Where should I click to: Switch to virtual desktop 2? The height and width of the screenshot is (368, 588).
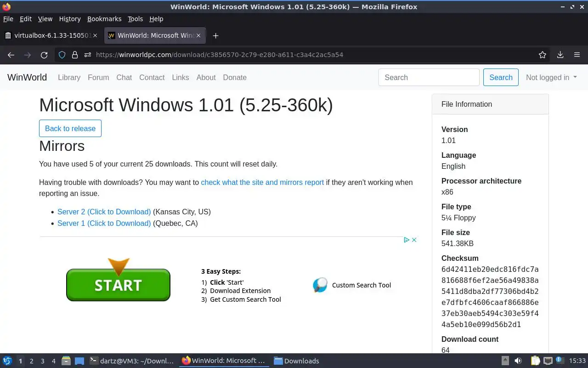pos(31,361)
